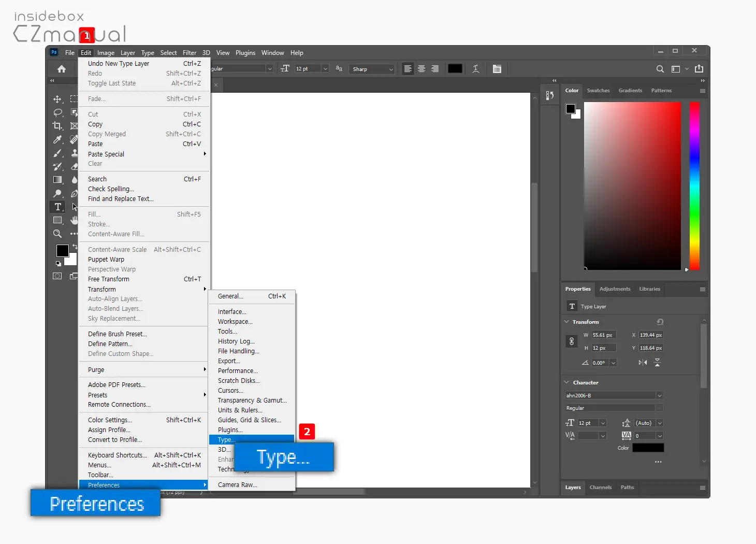Toggle right text alignment
Viewport: 756px width, 544px height.
point(435,69)
